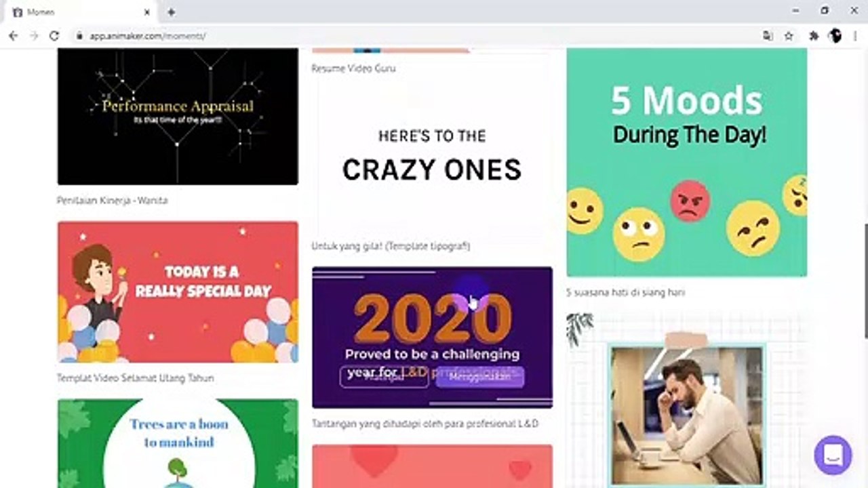Click the page vertical scrollbar thumb

865,280
